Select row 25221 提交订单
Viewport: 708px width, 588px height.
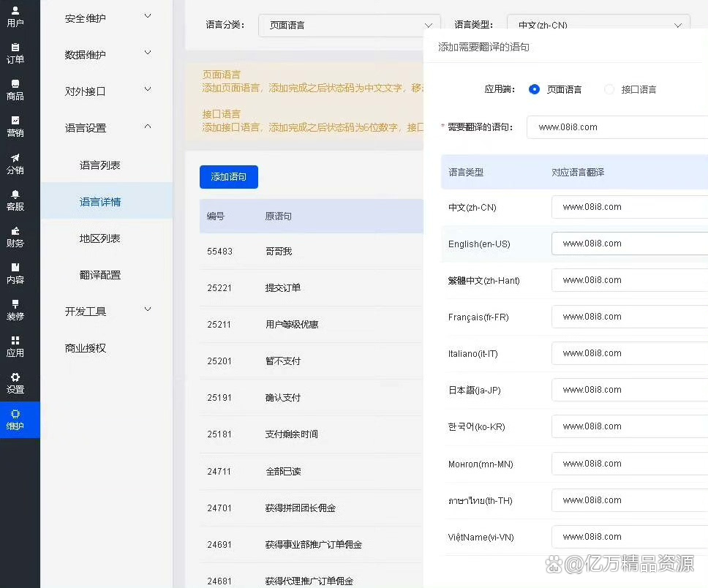point(312,287)
